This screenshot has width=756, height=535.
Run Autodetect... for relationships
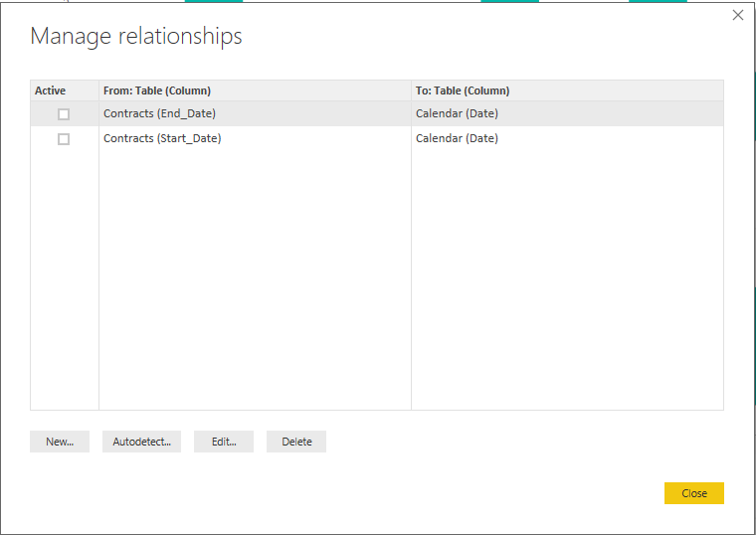pos(141,442)
